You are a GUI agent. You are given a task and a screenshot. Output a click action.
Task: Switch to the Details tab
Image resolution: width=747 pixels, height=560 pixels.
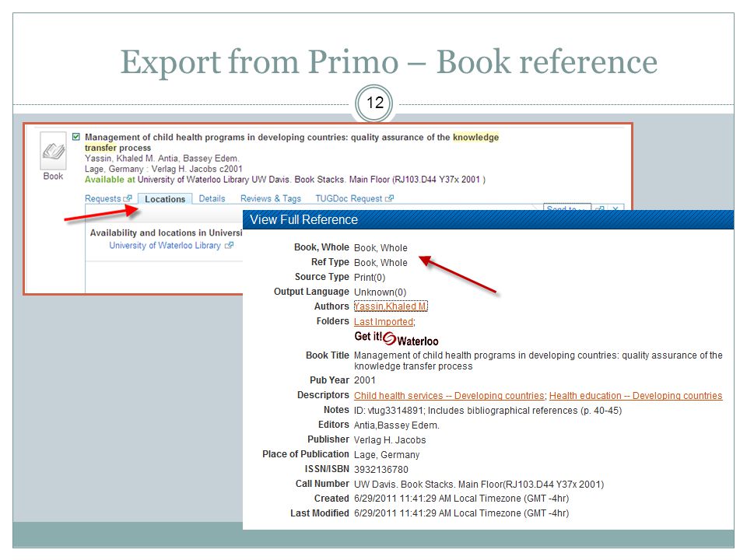(x=212, y=198)
